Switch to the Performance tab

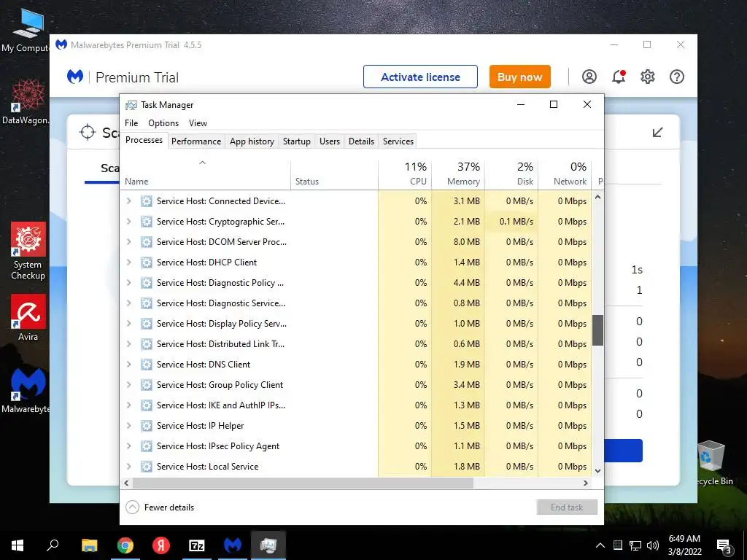196,141
